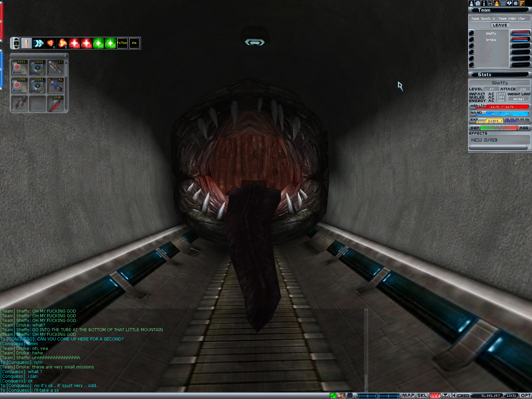Select the first-aid kit labeled 0191
Viewport: 532px width, 399px height.
pos(19,68)
